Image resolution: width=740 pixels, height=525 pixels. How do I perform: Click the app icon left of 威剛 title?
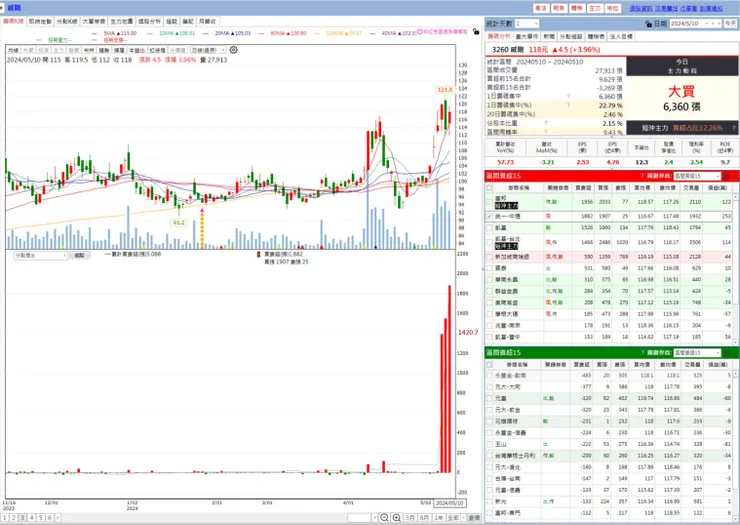click(x=3, y=8)
